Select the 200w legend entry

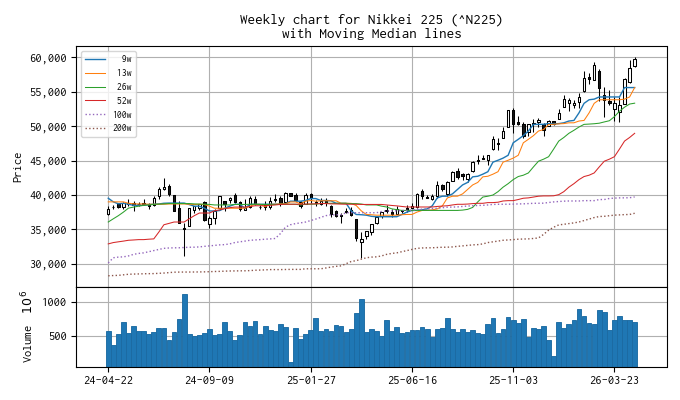(108, 128)
